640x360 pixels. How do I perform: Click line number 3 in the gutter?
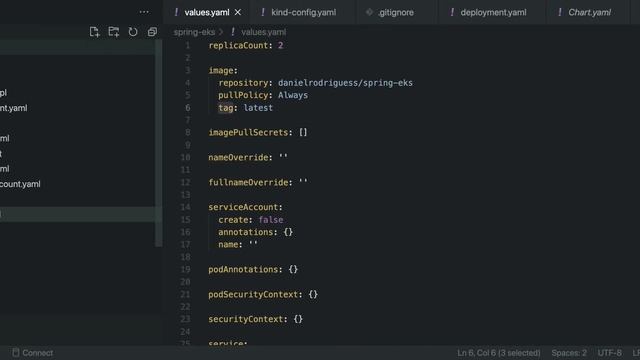[187, 70]
